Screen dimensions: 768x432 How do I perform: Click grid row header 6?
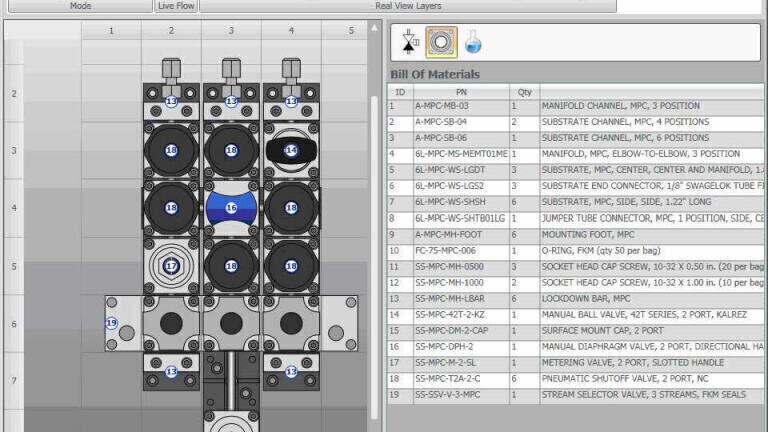tap(14, 324)
